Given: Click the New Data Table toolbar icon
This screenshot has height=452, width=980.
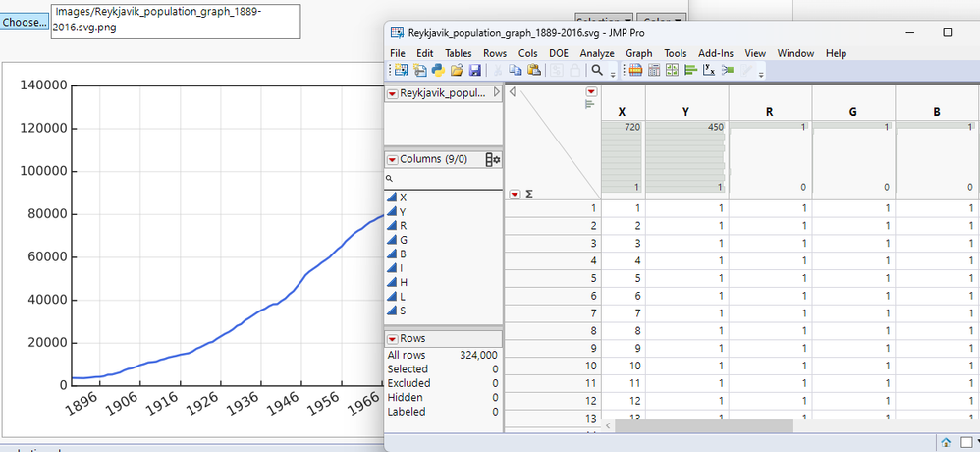Looking at the screenshot, I should pos(401,71).
